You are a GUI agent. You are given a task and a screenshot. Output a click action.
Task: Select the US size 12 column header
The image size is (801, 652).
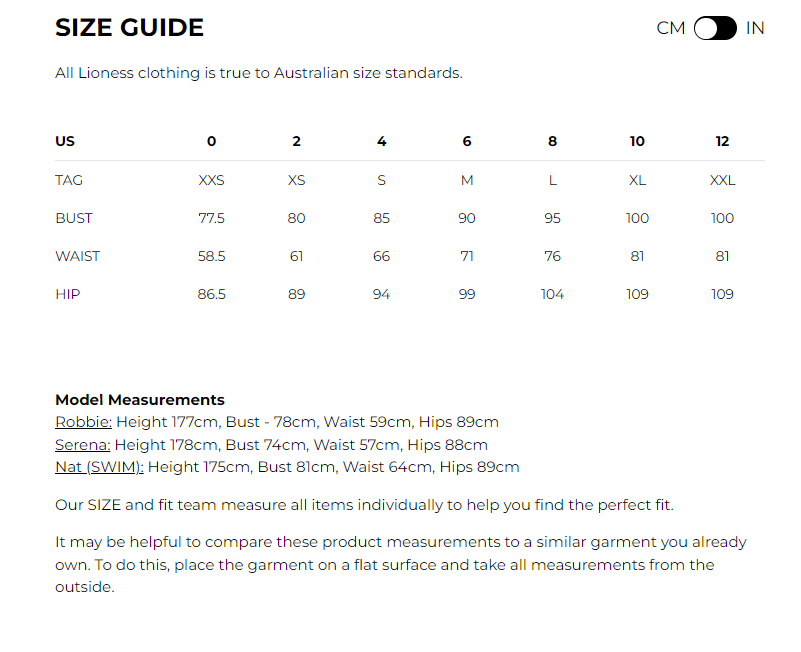coord(722,141)
